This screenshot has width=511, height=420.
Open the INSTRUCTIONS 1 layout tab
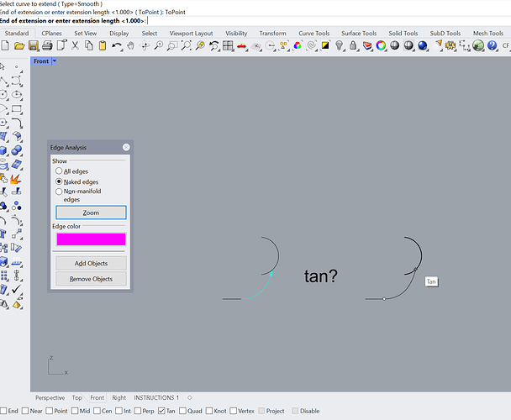click(156, 397)
